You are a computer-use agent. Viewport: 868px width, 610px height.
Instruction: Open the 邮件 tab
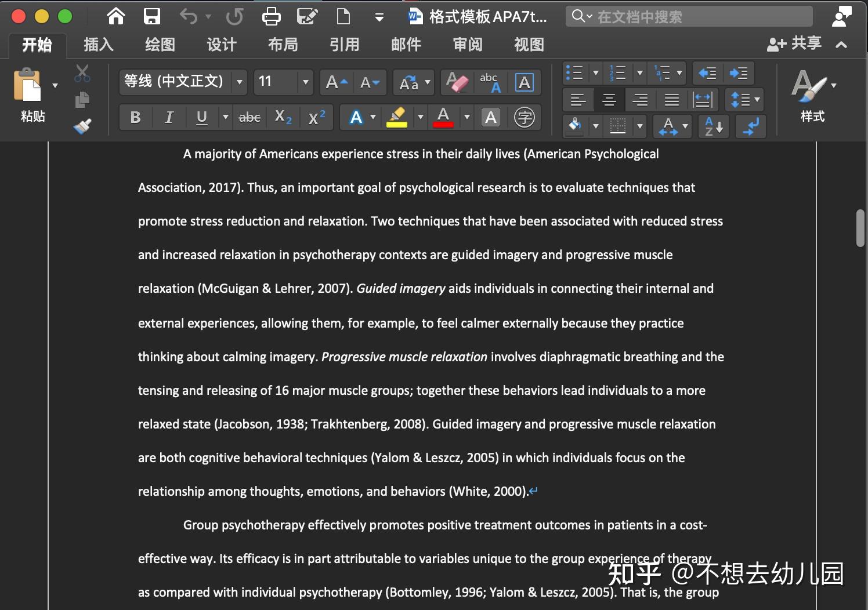coord(406,45)
